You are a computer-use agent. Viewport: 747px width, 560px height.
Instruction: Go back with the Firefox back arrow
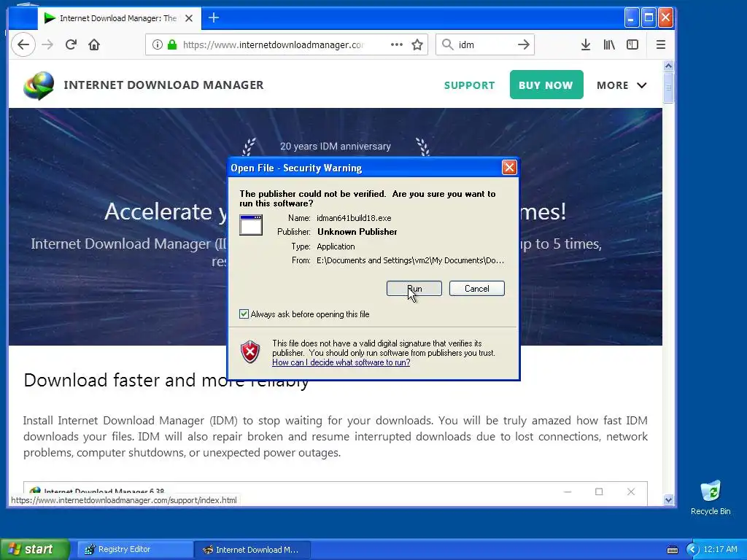(x=23, y=44)
